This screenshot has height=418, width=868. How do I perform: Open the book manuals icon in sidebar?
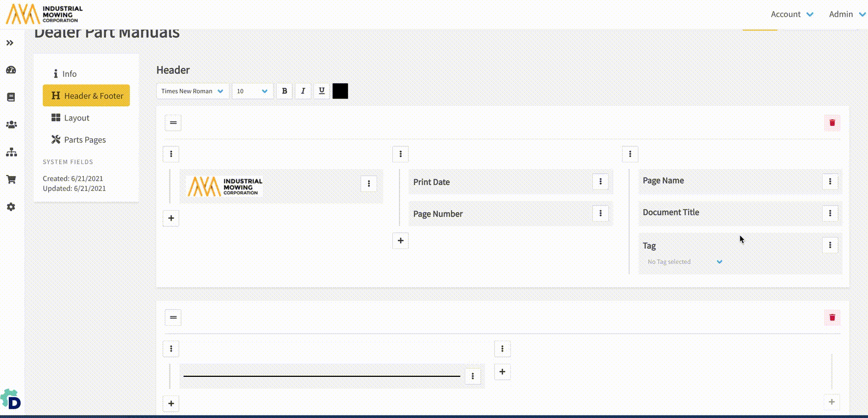(11, 97)
